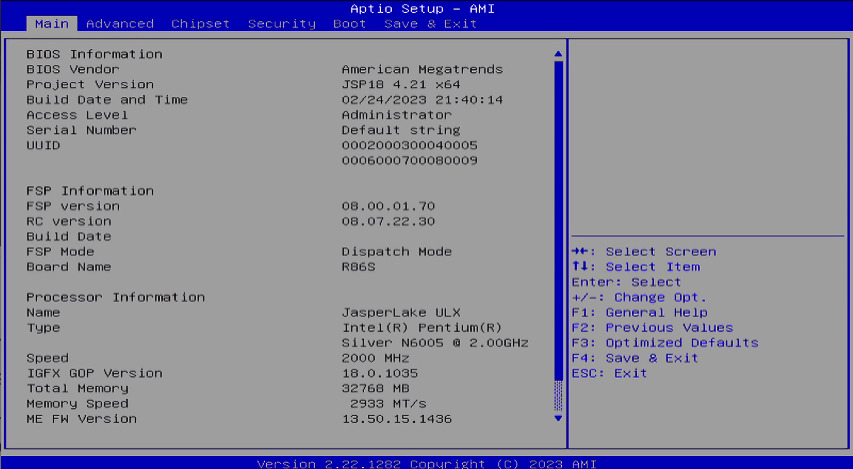Click the Change Opt. hint
Screen dimensions: 853x469
click(x=639, y=298)
